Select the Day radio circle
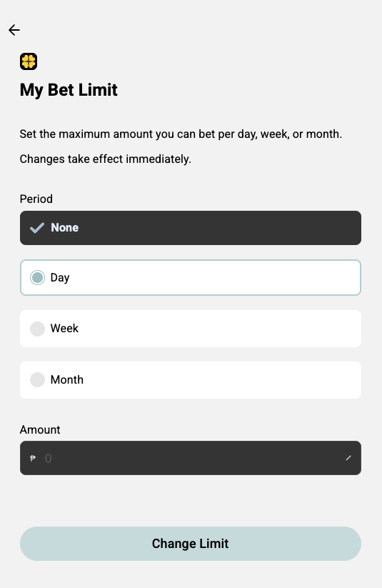382x588 pixels. coord(38,277)
